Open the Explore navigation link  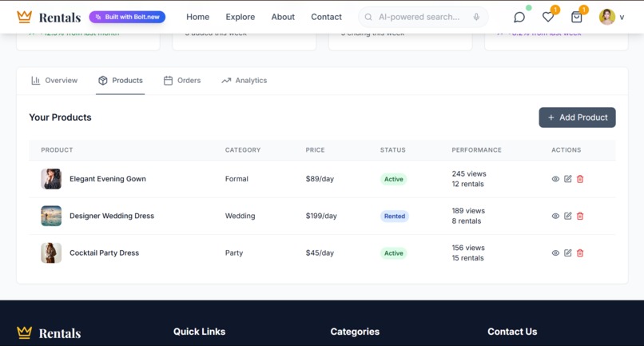tap(241, 17)
